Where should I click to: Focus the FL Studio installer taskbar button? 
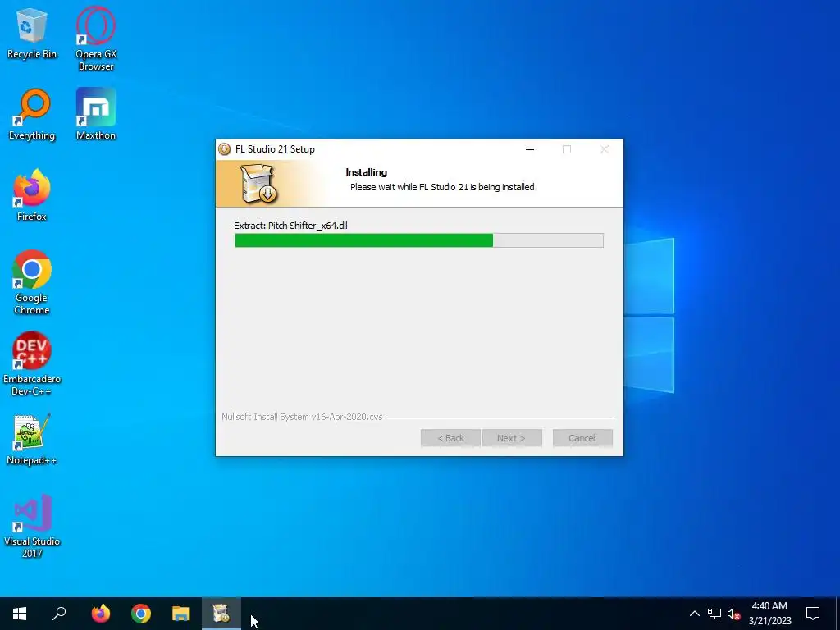221,614
